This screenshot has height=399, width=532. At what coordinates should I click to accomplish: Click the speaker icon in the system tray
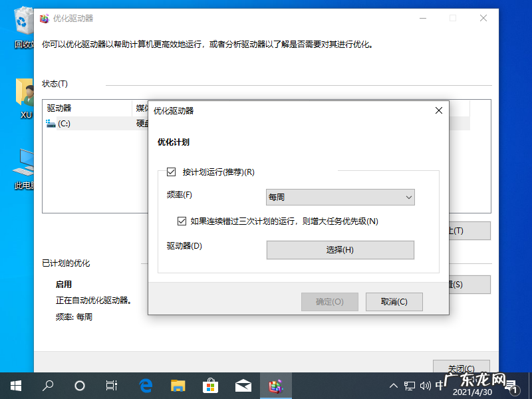tap(426, 385)
